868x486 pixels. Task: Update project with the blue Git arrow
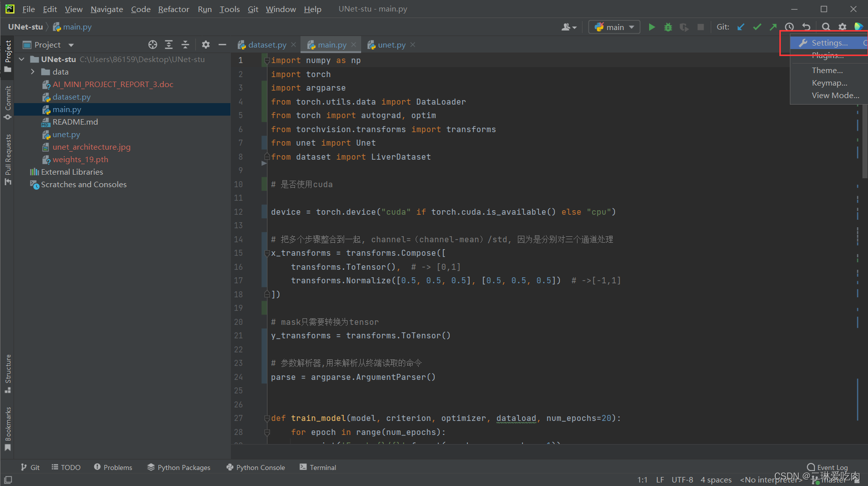point(741,27)
